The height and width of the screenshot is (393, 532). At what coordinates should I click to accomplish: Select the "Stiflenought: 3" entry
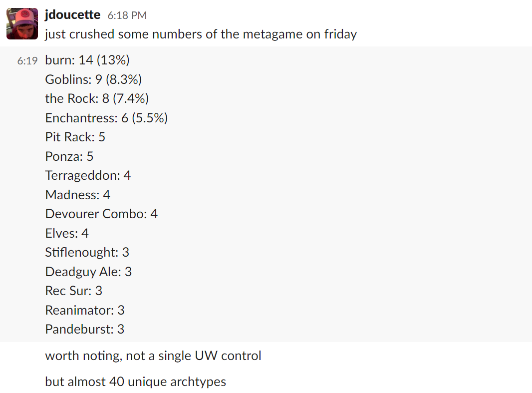(87, 252)
